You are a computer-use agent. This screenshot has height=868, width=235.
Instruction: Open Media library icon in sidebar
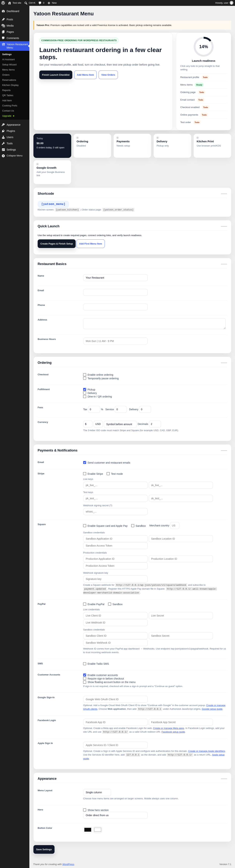click(3, 26)
